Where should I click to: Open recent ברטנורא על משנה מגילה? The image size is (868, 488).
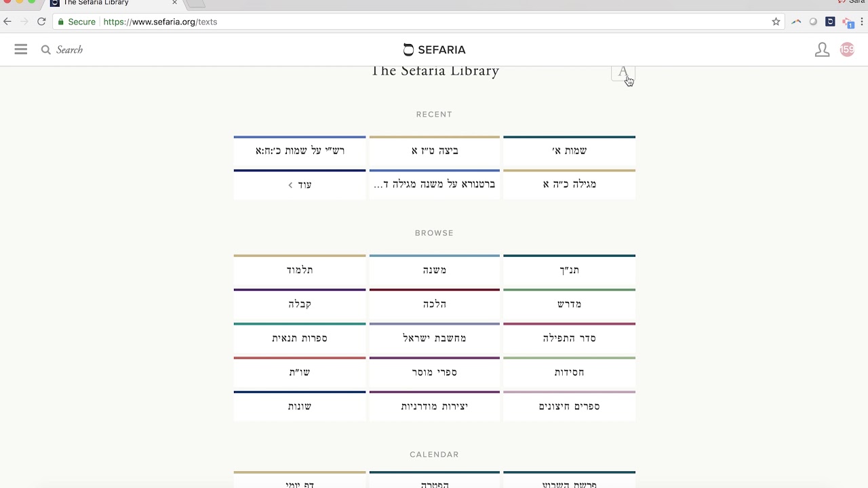[435, 184]
